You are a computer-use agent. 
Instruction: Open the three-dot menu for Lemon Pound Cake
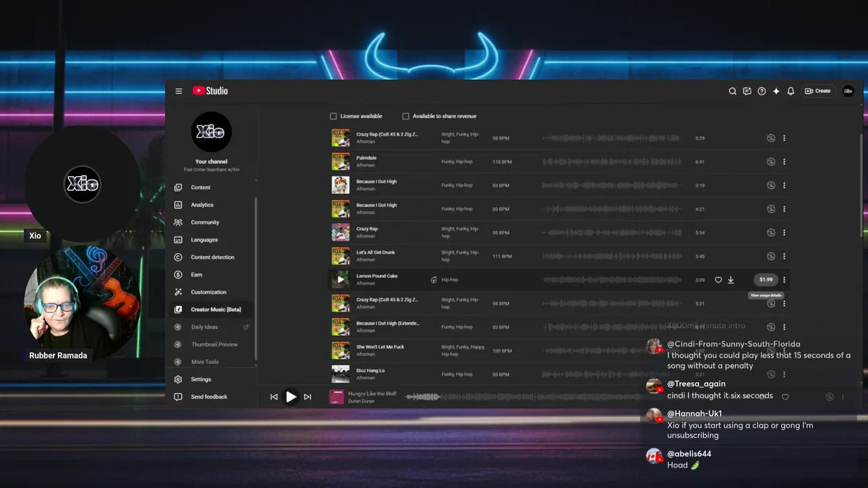click(x=785, y=280)
